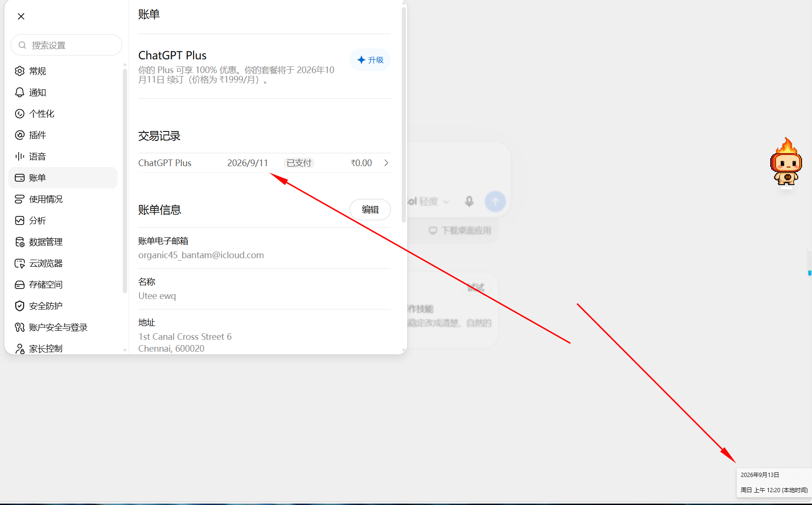Image resolution: width=812 pixels, height=505 pixels.
Task: Click the Chennai, 600020 address line
Action: tap(171, 348)
